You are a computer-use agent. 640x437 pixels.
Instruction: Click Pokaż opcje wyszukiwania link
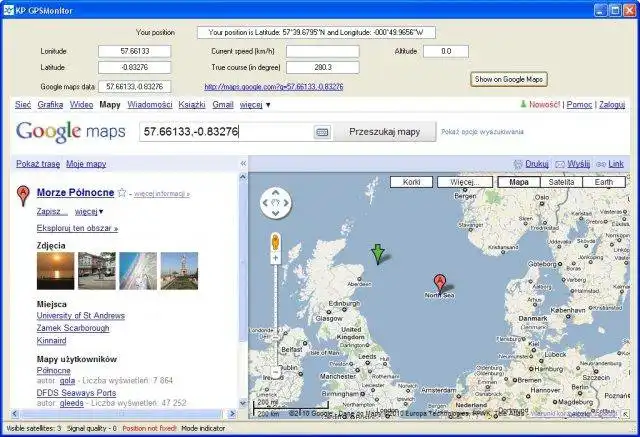point(482,132)
